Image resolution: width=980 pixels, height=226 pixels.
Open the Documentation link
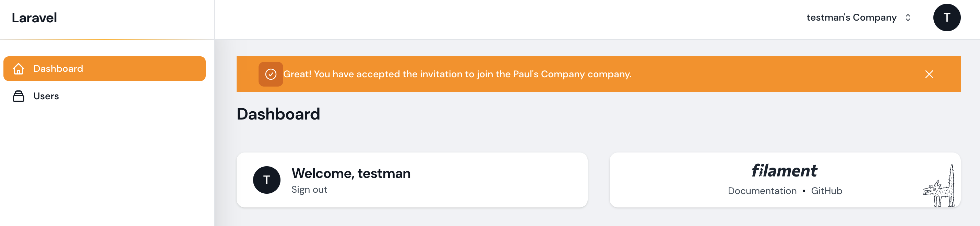tap(762, 191)
